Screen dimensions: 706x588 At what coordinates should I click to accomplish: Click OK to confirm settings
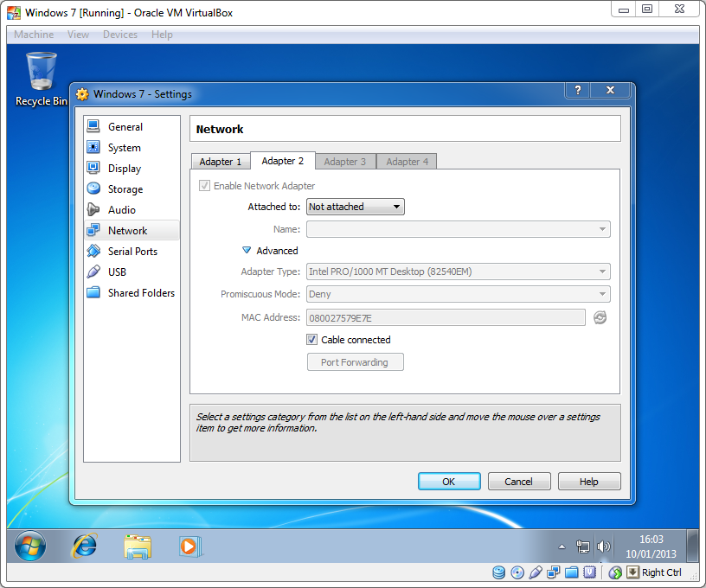(448, 482)
